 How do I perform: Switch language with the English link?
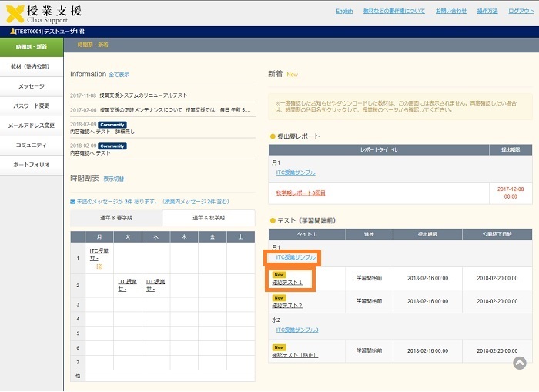point(344,11)
